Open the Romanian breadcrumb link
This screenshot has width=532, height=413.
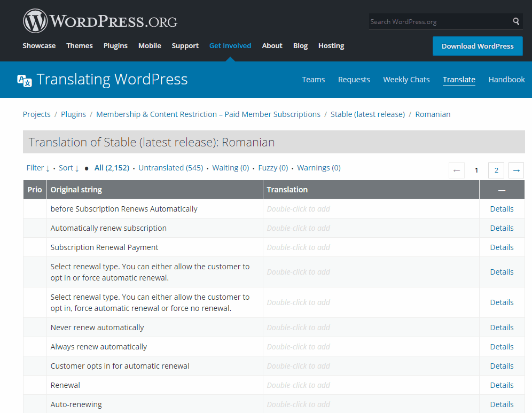pos(433,114)
